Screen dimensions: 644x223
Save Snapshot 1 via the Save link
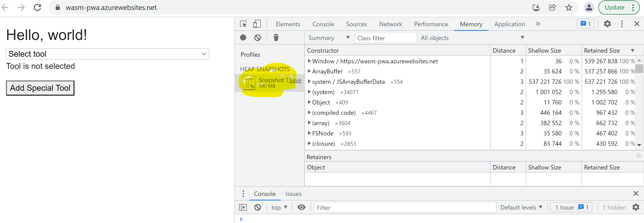(295, 80)
